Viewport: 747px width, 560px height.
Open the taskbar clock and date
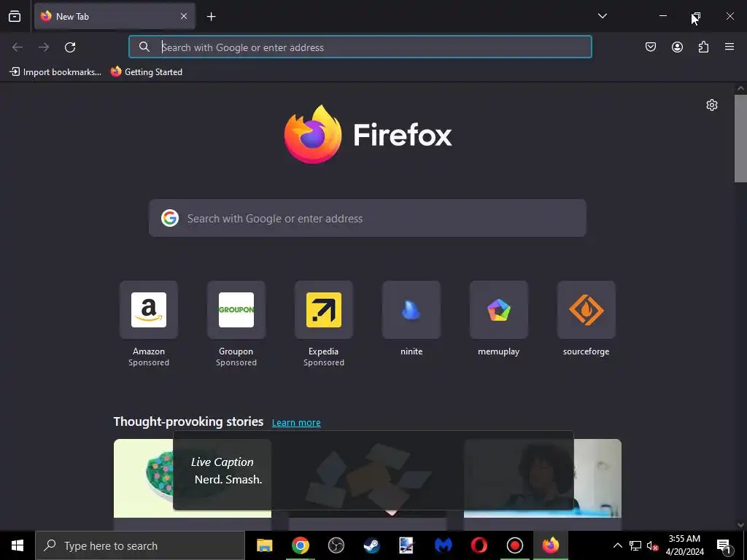[x=684, y=545]
